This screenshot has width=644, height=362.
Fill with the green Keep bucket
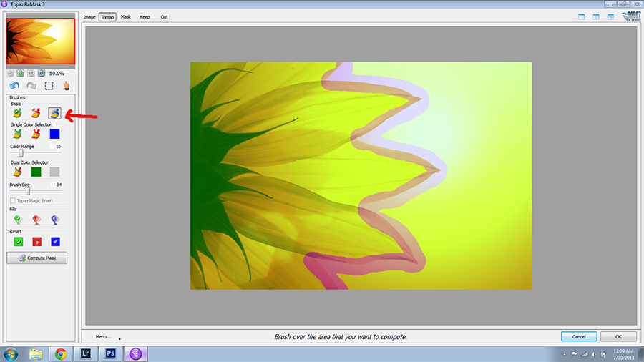pos(17,220)
